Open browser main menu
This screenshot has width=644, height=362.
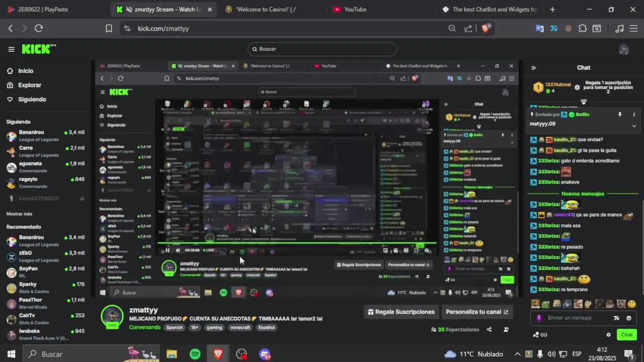click(634, 29)
